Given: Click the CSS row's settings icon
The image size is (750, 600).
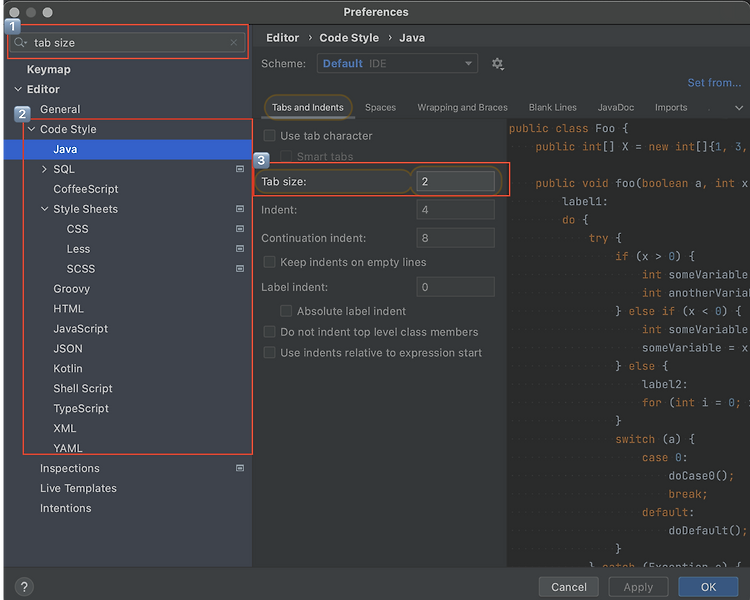Looking at the screenshot, I should point(240,229).
